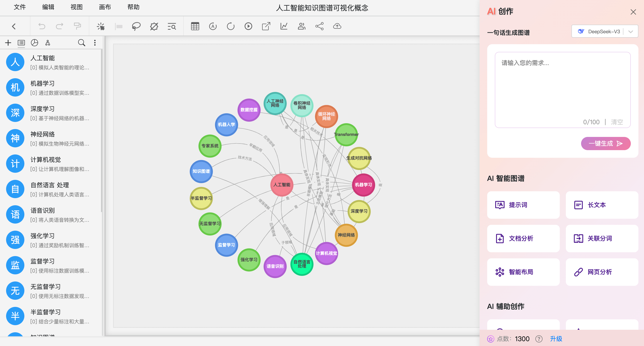Select 强化学习 list entry
This screenshot has height=346, width=644.
click(x=51, y=240)
